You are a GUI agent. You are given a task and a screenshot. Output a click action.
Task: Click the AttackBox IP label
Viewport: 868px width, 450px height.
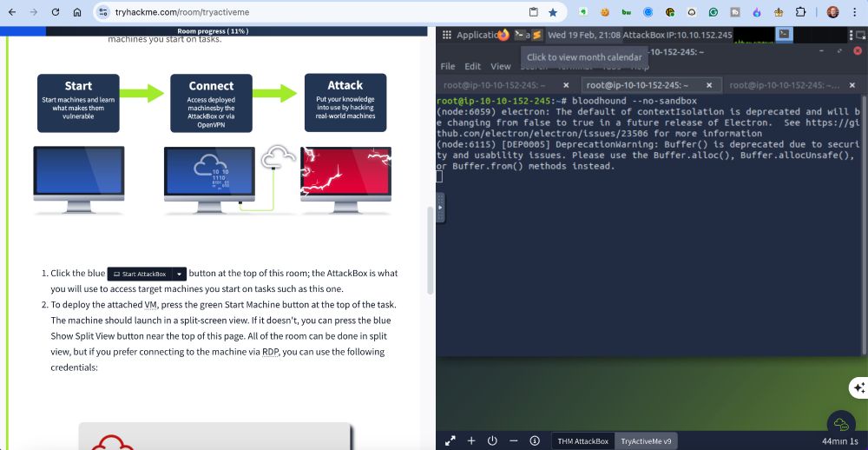[677, 35]
